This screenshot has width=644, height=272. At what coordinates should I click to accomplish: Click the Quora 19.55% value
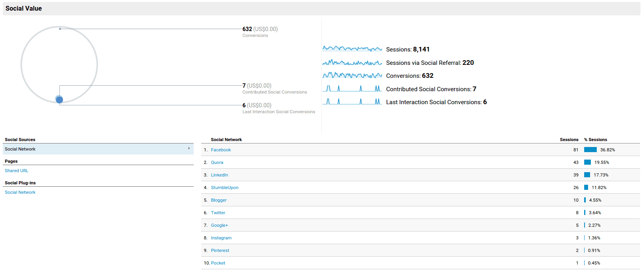tap(601, 162)
